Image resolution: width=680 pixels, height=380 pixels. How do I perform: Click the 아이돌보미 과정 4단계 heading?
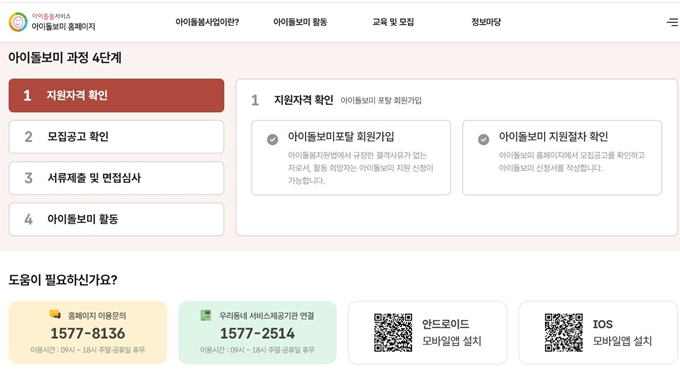(65, 57)
